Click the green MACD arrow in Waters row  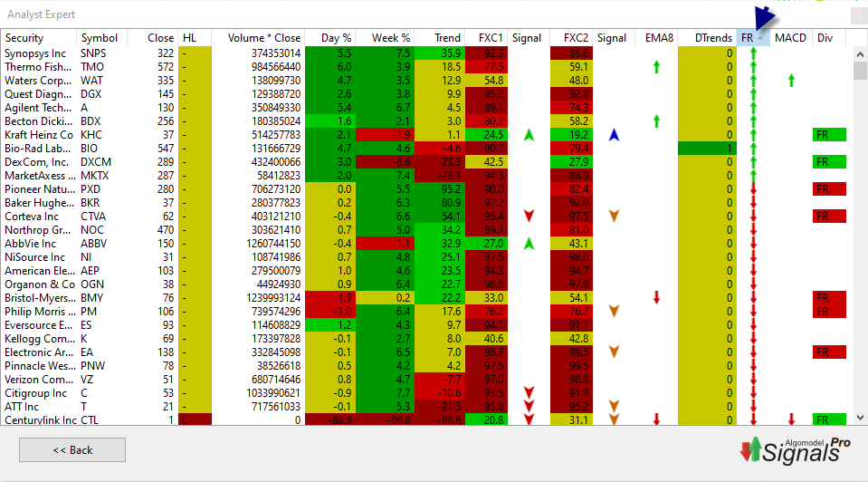(x=791, y=81)
